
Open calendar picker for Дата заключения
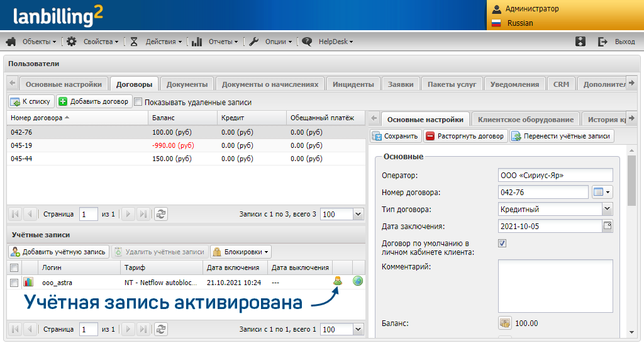[608, 226]
